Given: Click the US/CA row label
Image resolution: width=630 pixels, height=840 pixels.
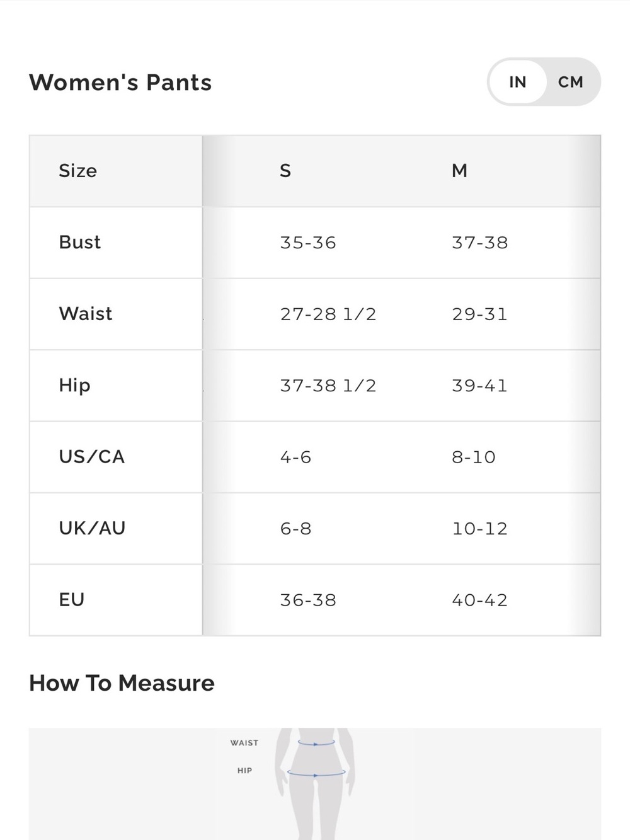Looking at the screenshot, I should (x=92, y=457).
